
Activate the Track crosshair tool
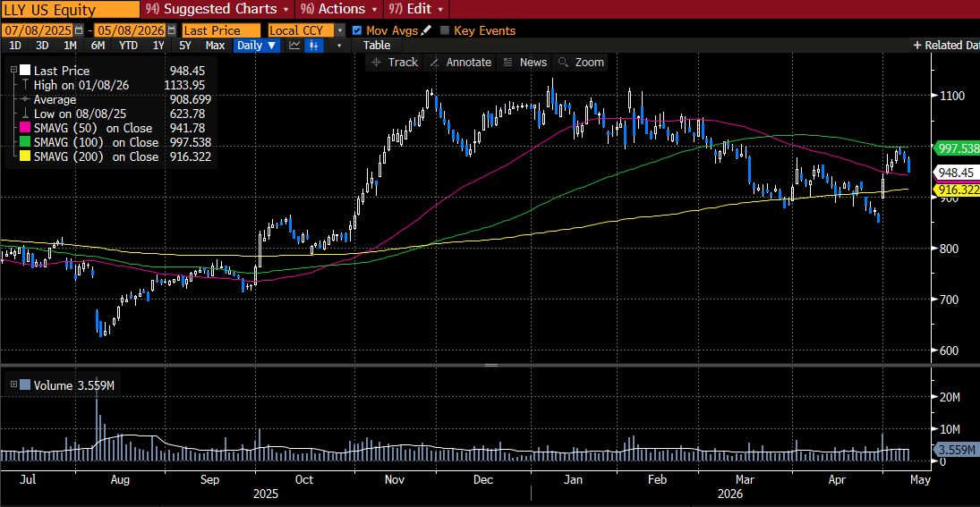point(395,62)
